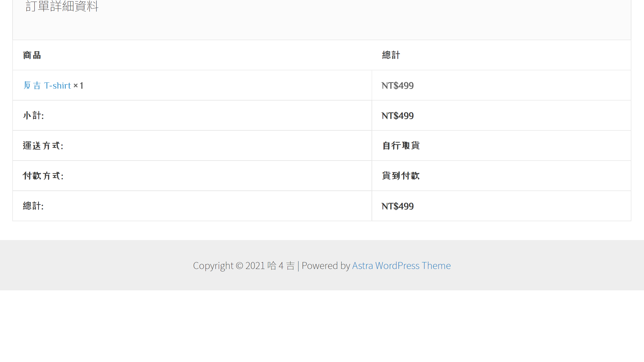Click the 運送方式: label
The height and width of the screenshot is (362, 644).
click(43, 146)
